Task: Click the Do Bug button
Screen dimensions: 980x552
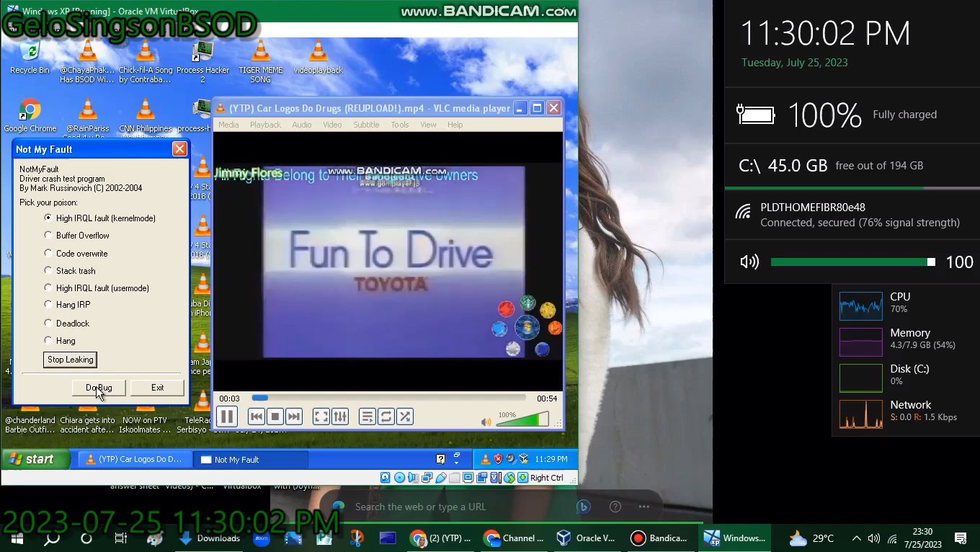Action: point(99,388)
